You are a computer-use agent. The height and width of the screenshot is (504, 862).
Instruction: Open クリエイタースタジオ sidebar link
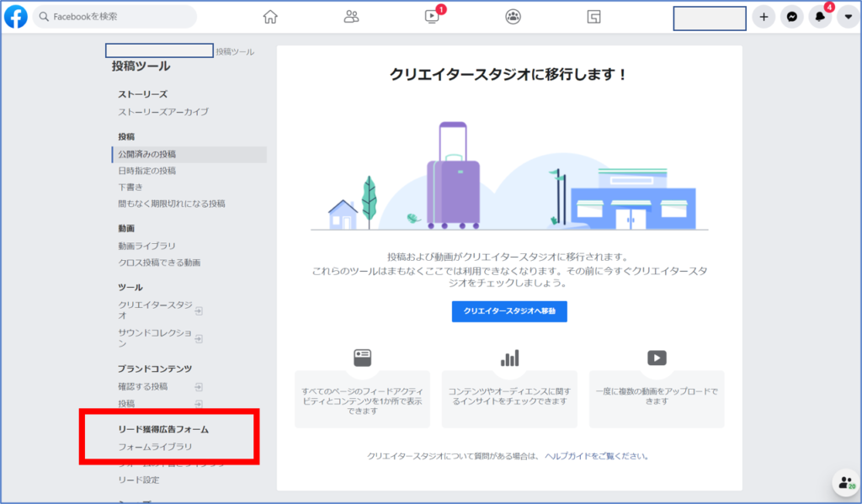(155, 310)
